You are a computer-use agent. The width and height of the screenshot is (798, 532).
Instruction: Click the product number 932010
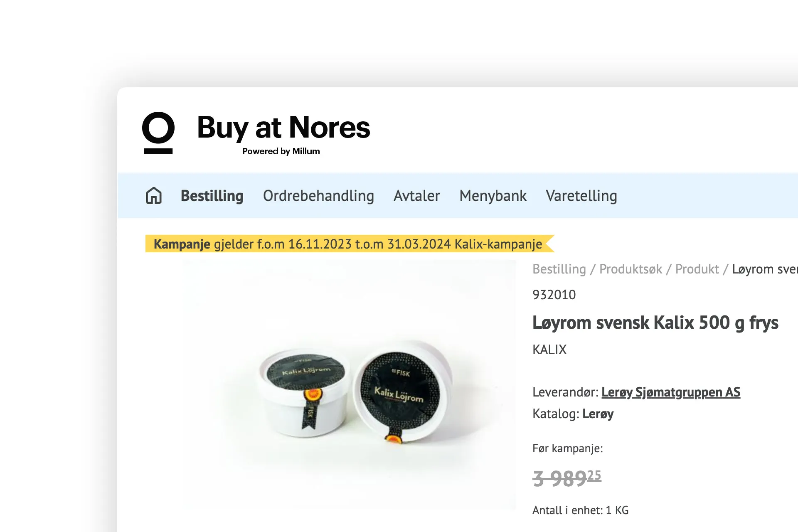tap(554, 295)
